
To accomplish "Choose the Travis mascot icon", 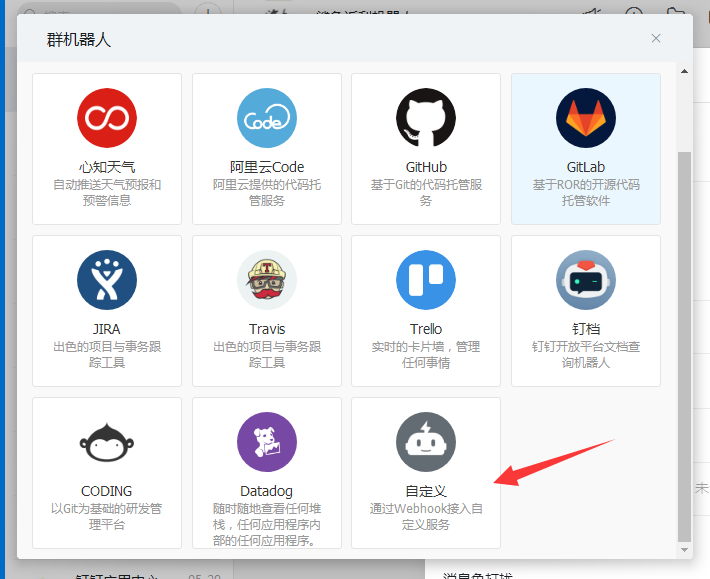I will pos(267,280).
